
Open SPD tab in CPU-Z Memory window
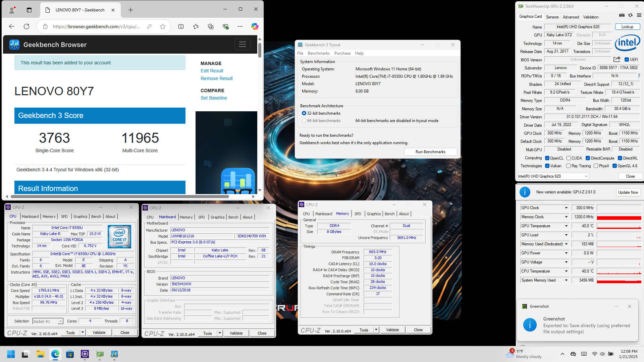point(358,214)
